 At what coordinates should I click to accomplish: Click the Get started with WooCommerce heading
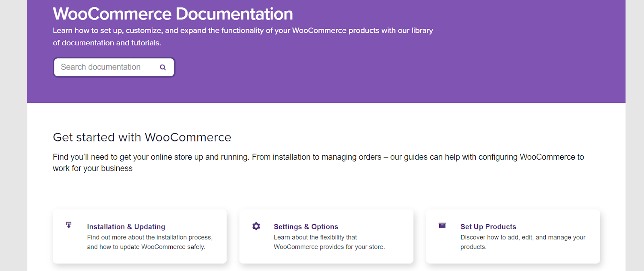142,138
